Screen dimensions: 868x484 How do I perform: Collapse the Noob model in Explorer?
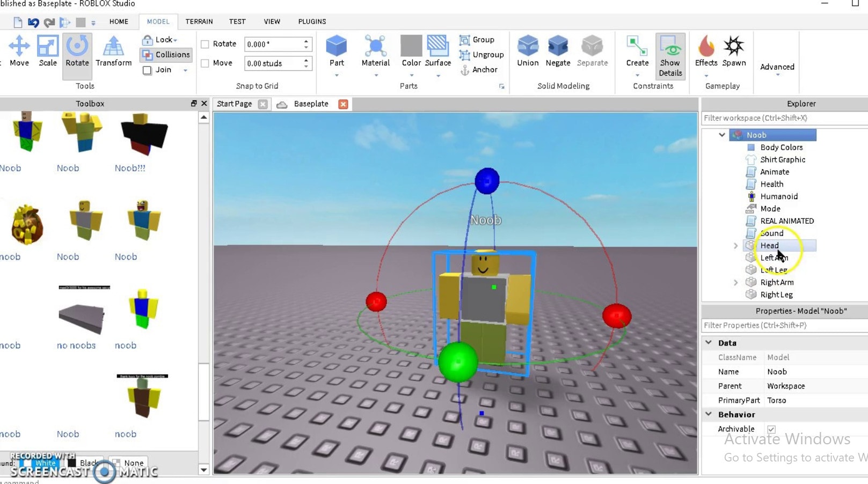722,135
